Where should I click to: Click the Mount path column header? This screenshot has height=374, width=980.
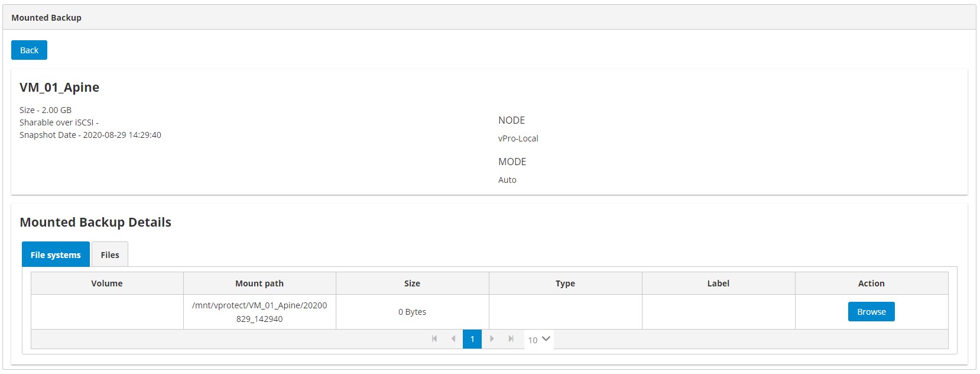(x=259, y=283)
